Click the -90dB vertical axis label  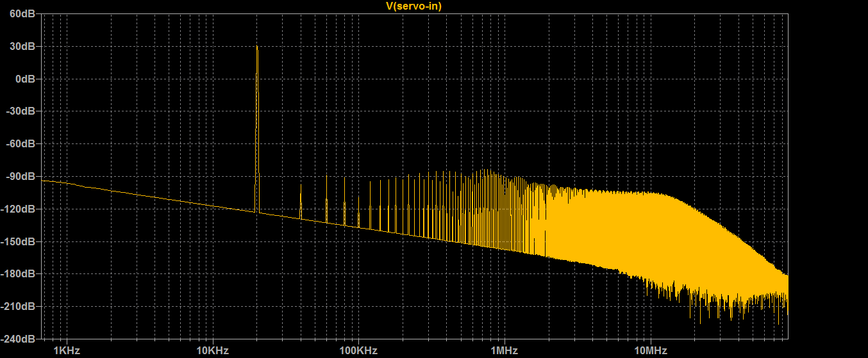point(21,176)
